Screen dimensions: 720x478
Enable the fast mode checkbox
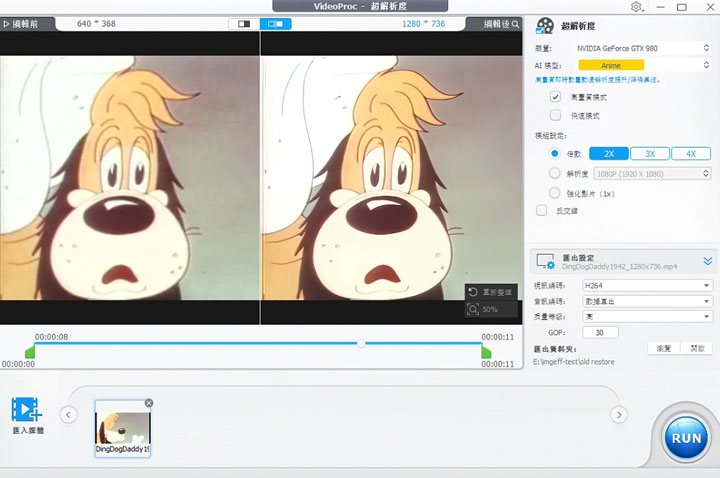tap(555, 115)
